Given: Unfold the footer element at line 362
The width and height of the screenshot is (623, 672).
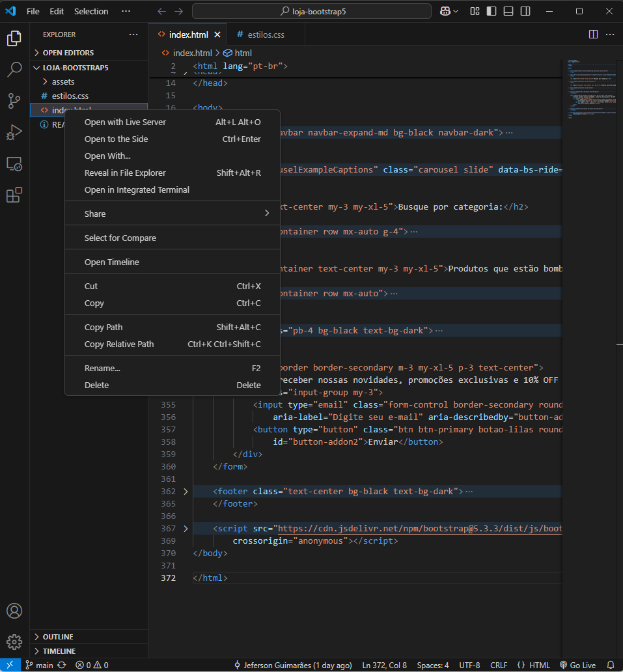Looking at the screenshot, I should [x=186, y=492].
